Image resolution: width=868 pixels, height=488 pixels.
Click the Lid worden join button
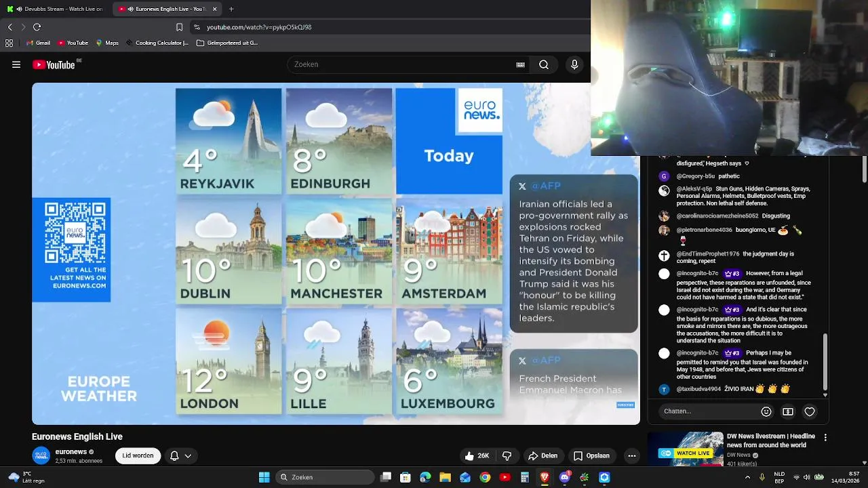coord(138,455)
